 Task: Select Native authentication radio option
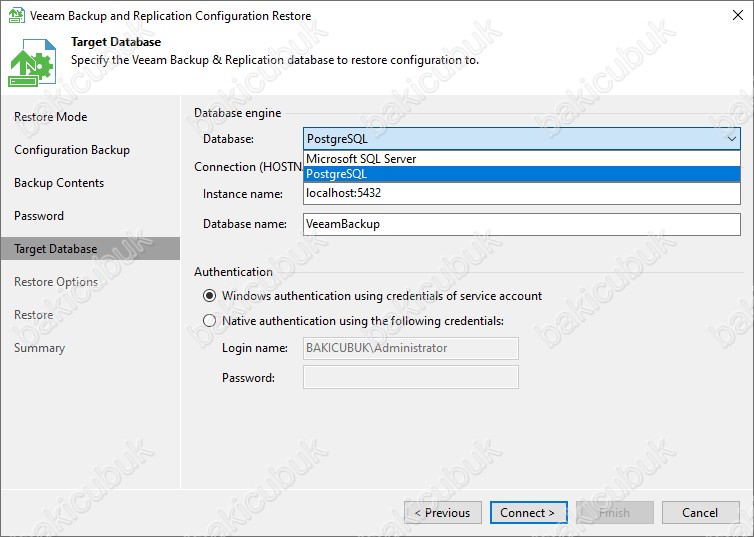point(209,321)
